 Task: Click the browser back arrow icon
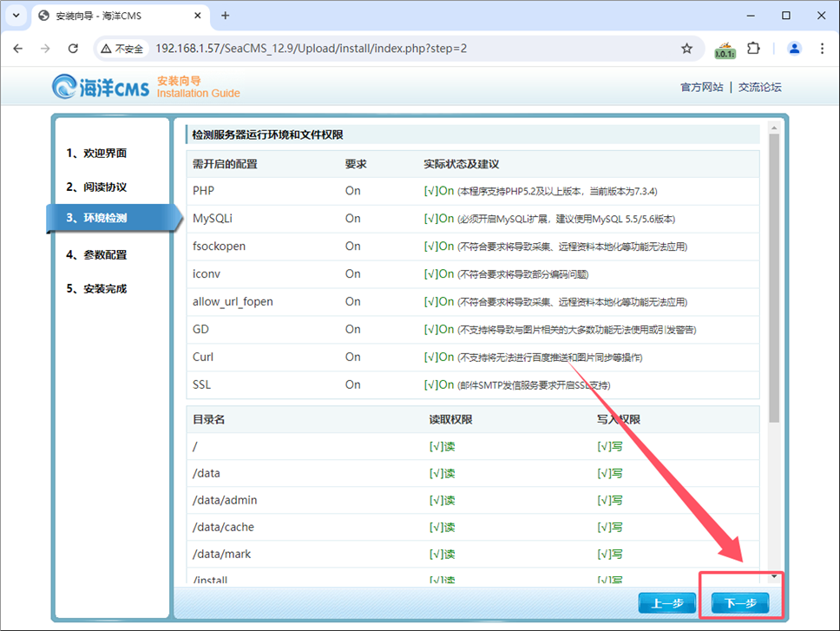[18, 49]
